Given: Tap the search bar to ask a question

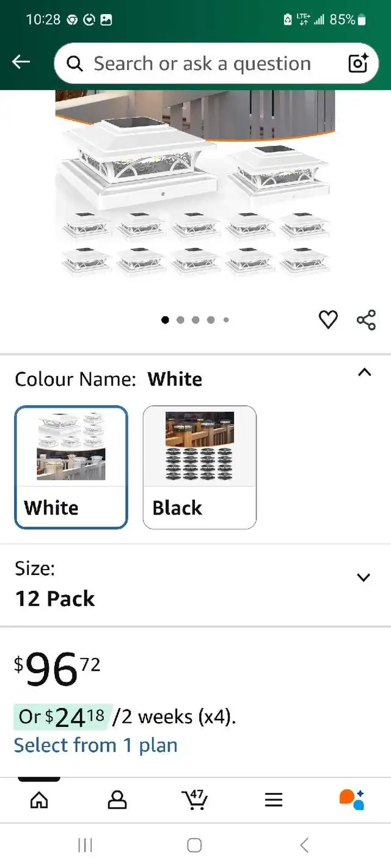Looking at the screenshot, I should (x=202, y=63).
